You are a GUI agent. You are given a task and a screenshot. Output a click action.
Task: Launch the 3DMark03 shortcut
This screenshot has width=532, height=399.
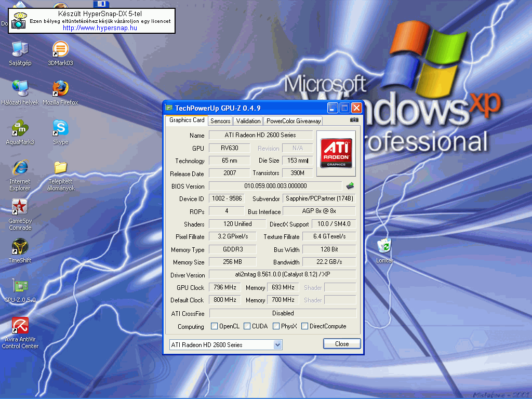click(x=60, y=54)
